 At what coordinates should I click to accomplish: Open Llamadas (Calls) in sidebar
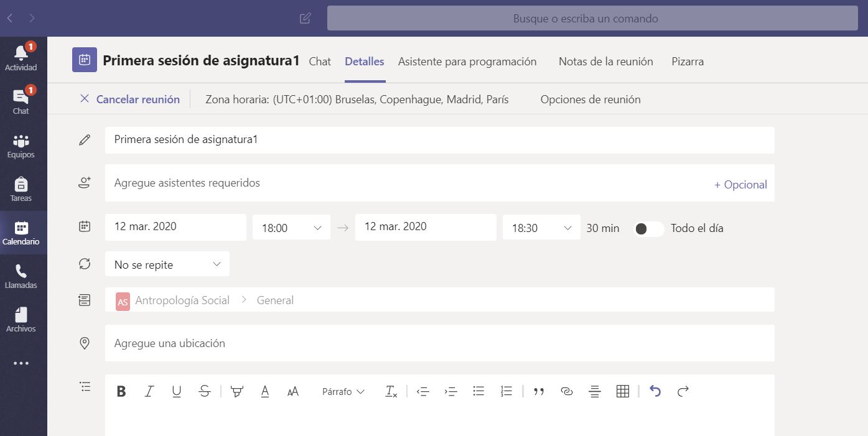click(x=21, y=276)
